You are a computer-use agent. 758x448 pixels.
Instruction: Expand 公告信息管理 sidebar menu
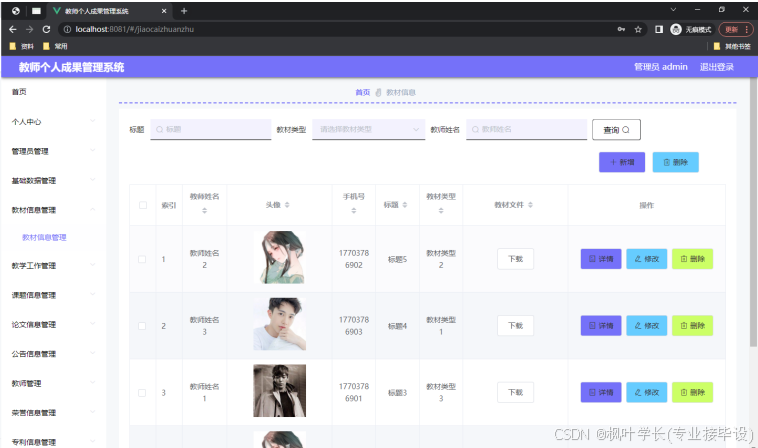click(x=53, y=354)
